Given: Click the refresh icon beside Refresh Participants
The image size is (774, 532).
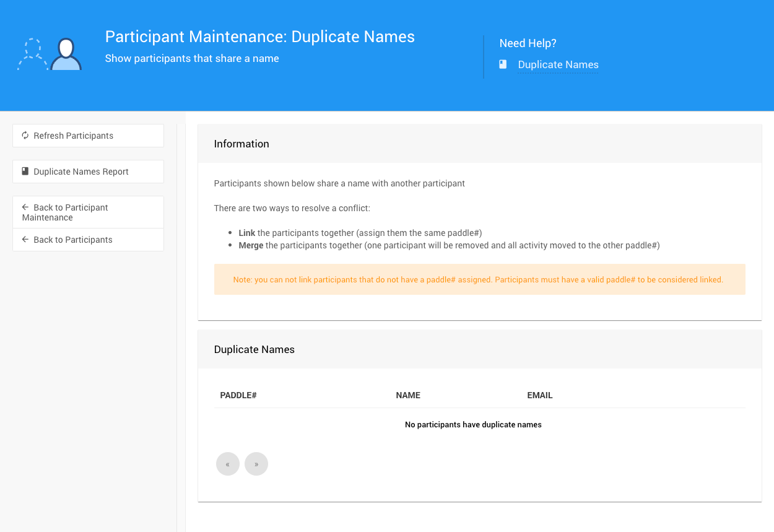Looking at the screenshot, I should [25, 136].
